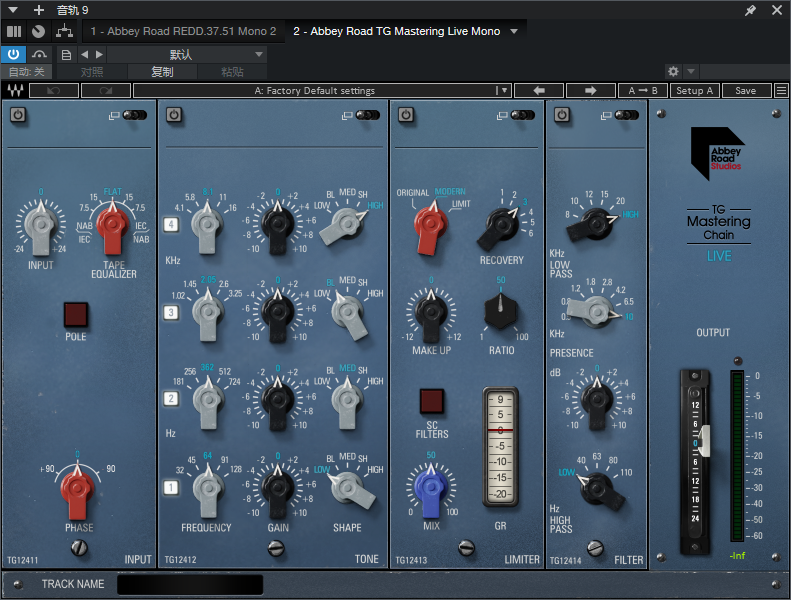Open the channel editor mixer icon
This screenshot has width=791, height=600.
(14, 32)
